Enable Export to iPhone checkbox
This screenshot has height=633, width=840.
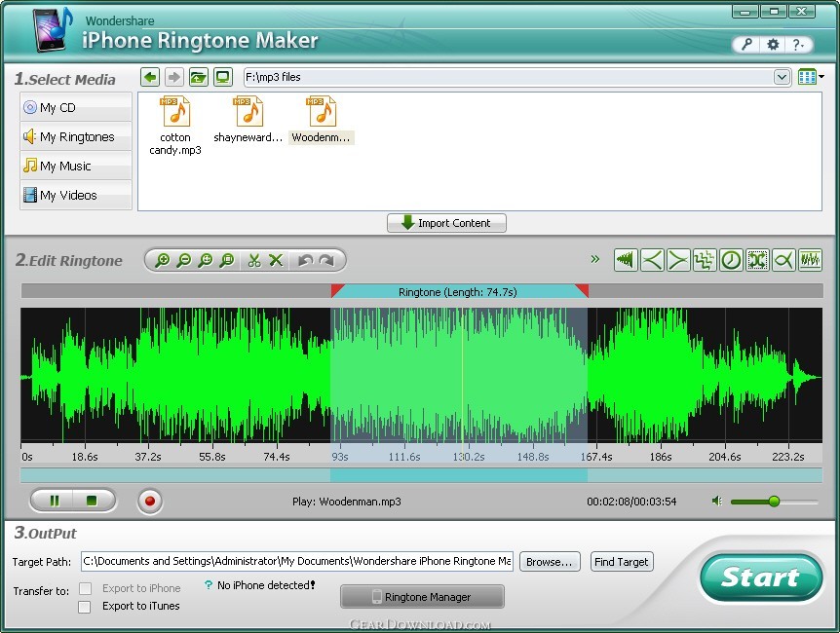[85, 588]
